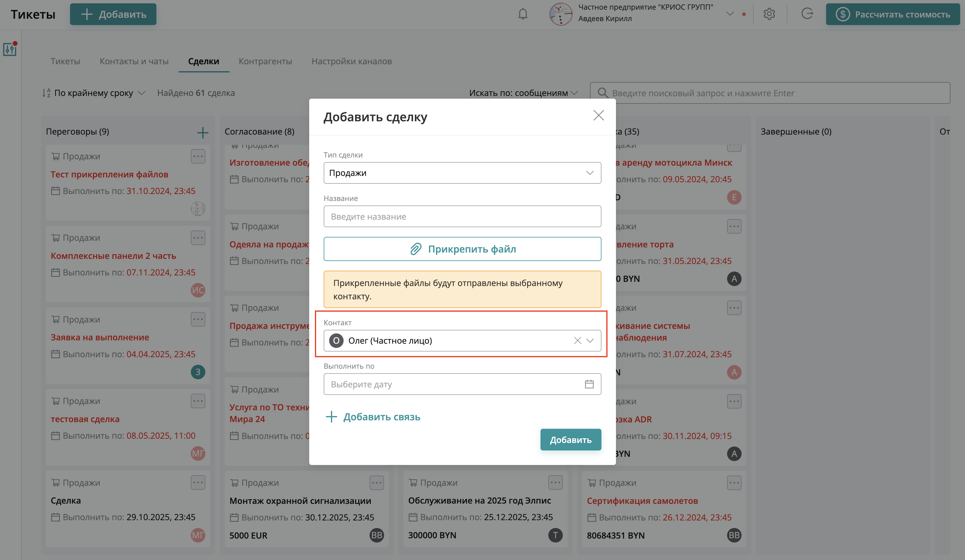The image size is (965, 560).
Task: Click the notification bell icon
Action: [x=523, y=14]
